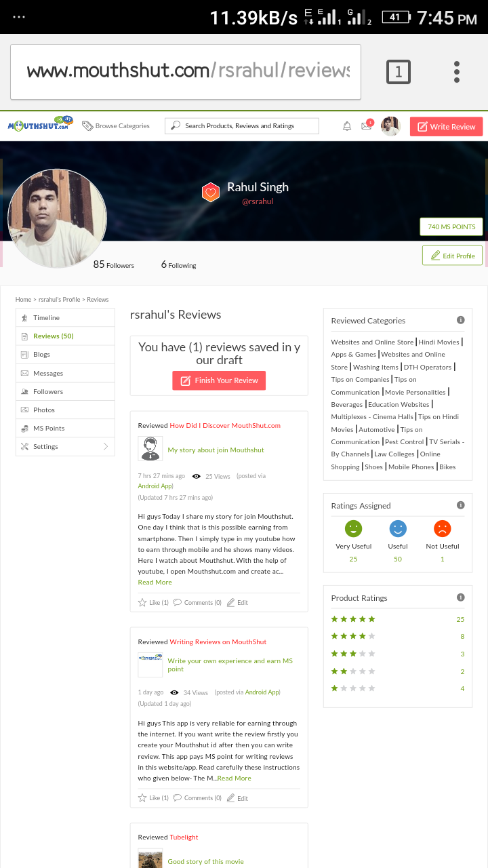Expand the first review with Read More
488x868 pixels.
pyautogui.click(x=155, y=582)
